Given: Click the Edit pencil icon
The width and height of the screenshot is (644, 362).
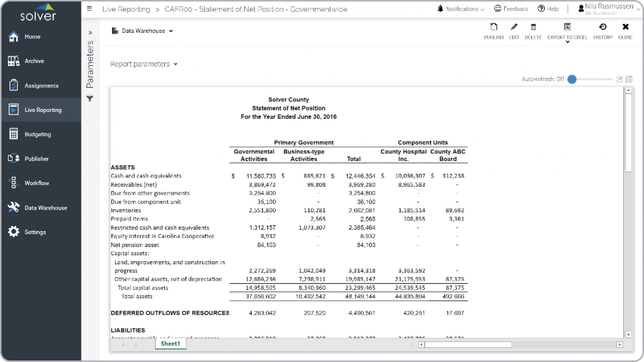Looking at the screenshot, I should click(514, 27).
